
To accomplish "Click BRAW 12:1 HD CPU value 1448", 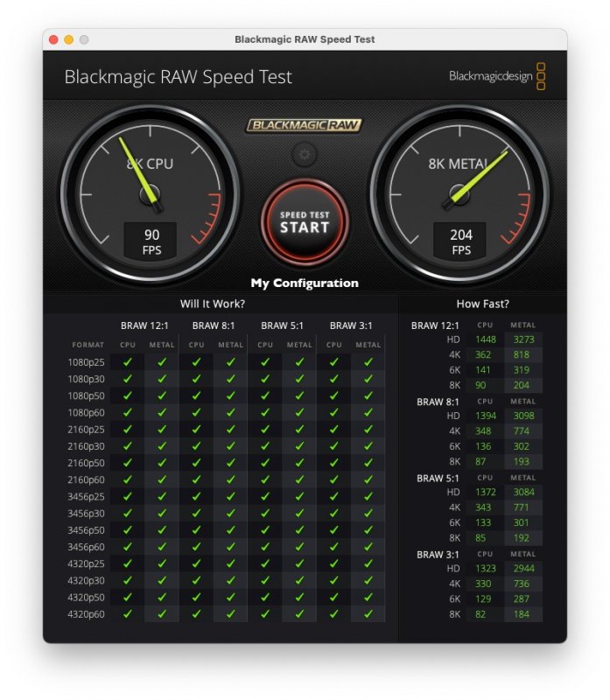I will [486, 339].
